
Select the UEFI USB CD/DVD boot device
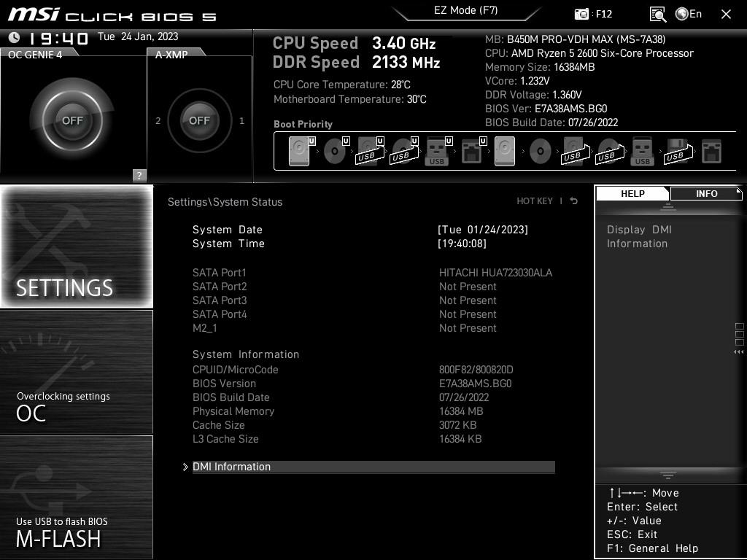404,151
